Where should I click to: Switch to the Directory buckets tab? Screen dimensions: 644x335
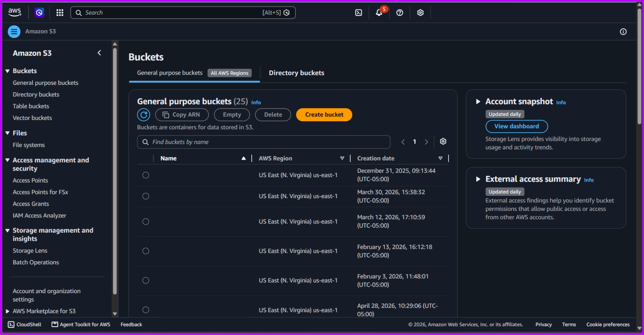coord(297,73)
